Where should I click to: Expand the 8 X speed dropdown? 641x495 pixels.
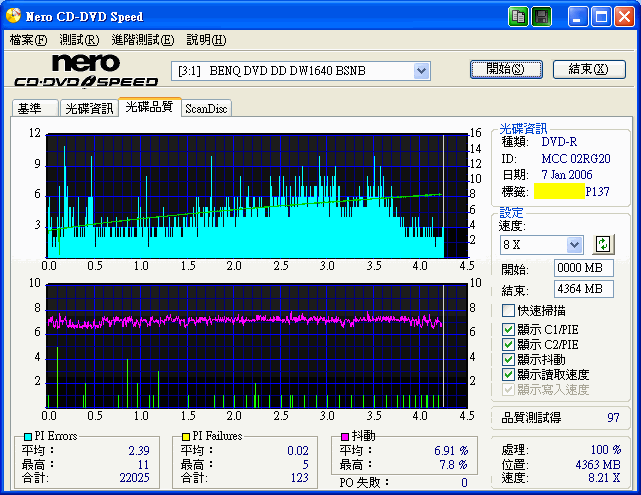574,245
